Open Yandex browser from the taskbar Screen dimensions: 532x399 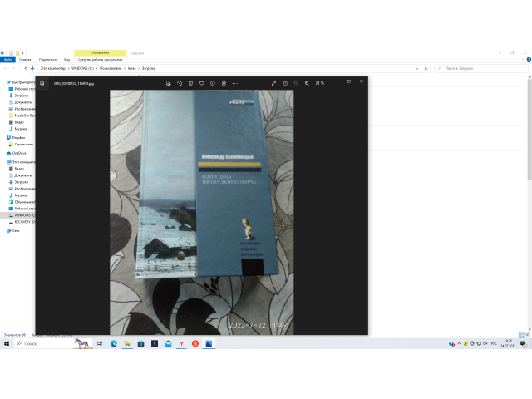pyautogui.click(x=181, y=343)
